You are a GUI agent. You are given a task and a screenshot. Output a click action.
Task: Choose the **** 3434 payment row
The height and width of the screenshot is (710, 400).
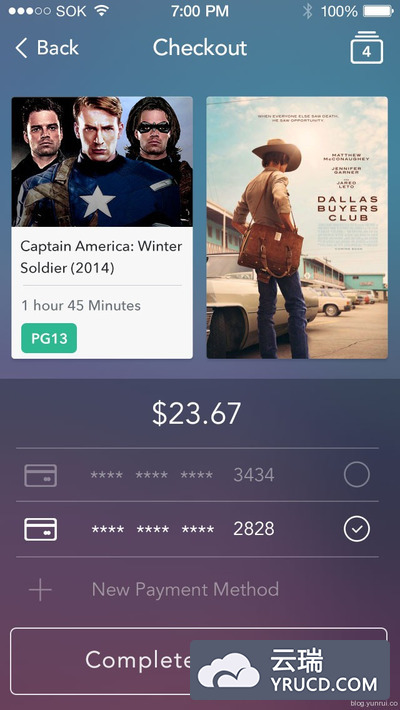coord(197,475)
